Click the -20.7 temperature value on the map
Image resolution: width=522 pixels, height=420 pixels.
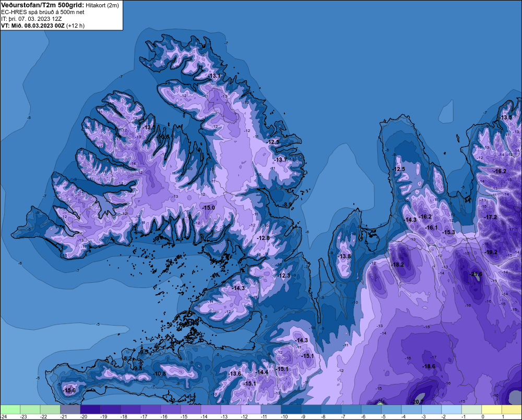pos(417,402)
